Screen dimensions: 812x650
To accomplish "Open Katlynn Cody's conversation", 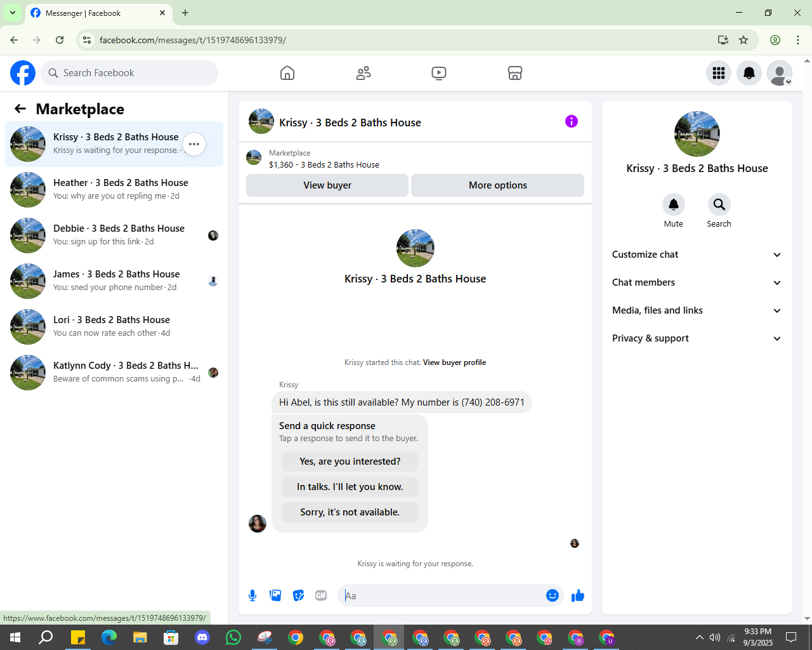I will [x=114, y=373].
